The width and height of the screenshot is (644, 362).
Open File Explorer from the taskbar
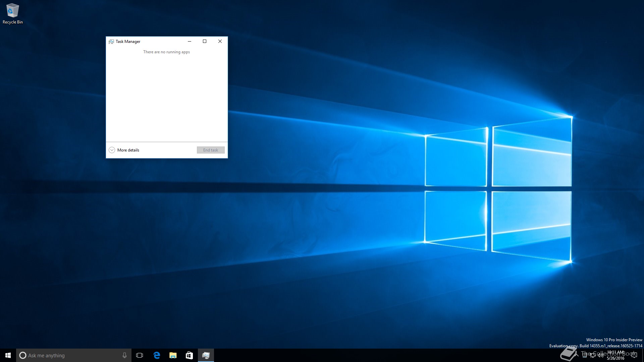pyautogui.click(x=173, y=355)
